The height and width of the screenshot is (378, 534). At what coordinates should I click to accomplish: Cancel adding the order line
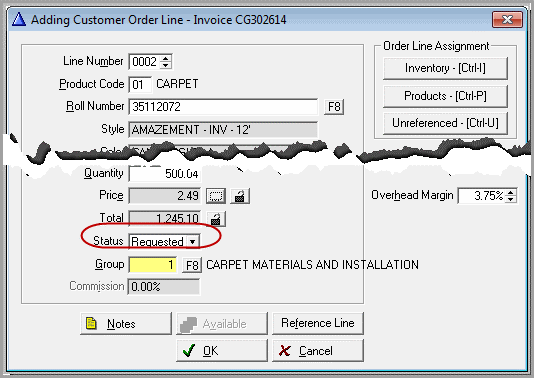coord(318,350)
